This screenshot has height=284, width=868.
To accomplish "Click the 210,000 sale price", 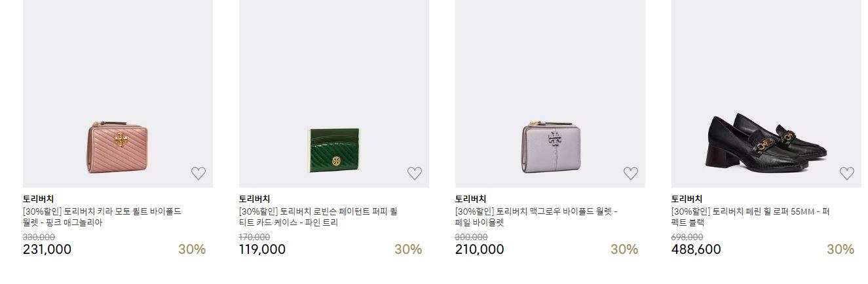I will [480, 249].
